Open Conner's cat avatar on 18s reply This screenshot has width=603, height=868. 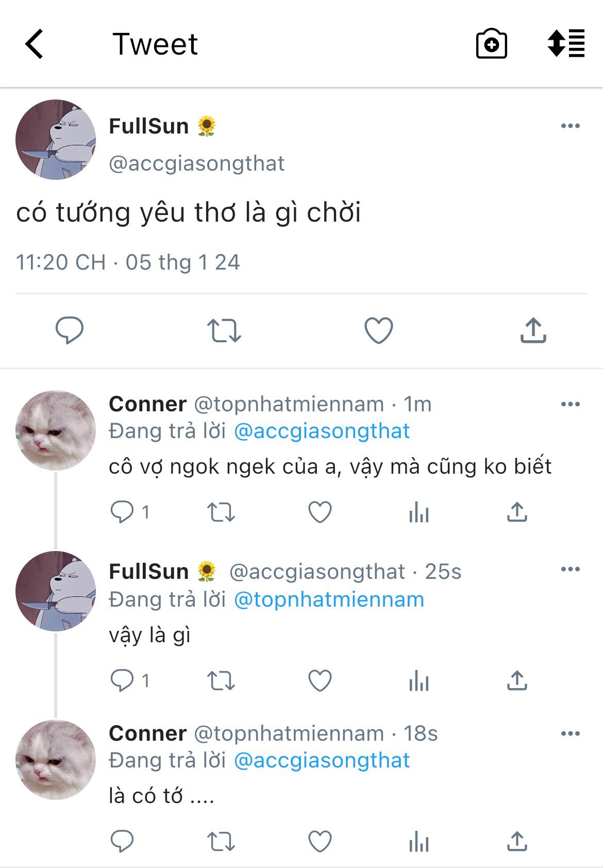point(56,760)
